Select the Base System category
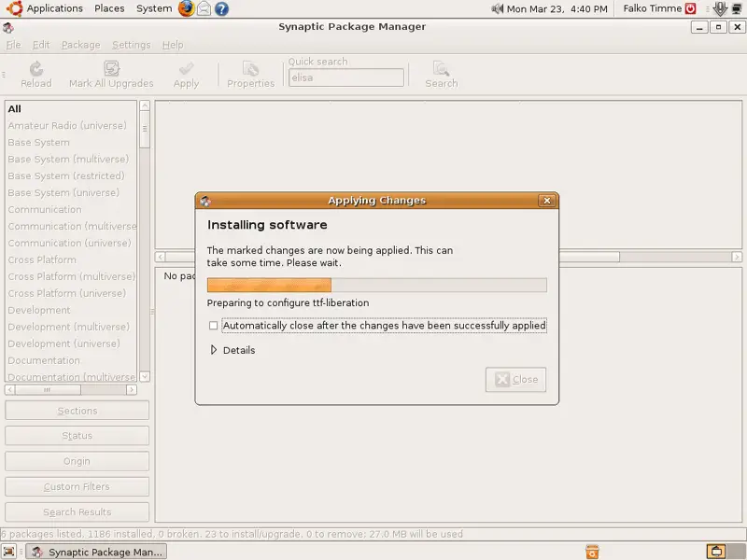 click(x=72, y=143)
